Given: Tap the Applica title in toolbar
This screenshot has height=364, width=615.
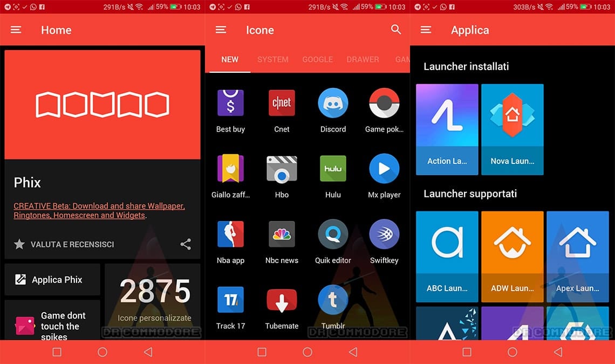Looking at the screenshot, I should pos(469,30).
